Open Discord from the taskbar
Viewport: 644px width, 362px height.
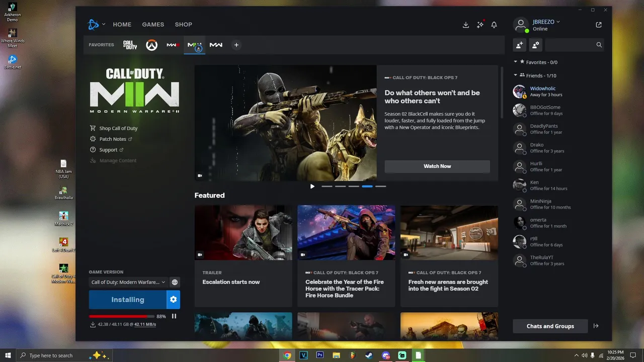tap(386, 355)
